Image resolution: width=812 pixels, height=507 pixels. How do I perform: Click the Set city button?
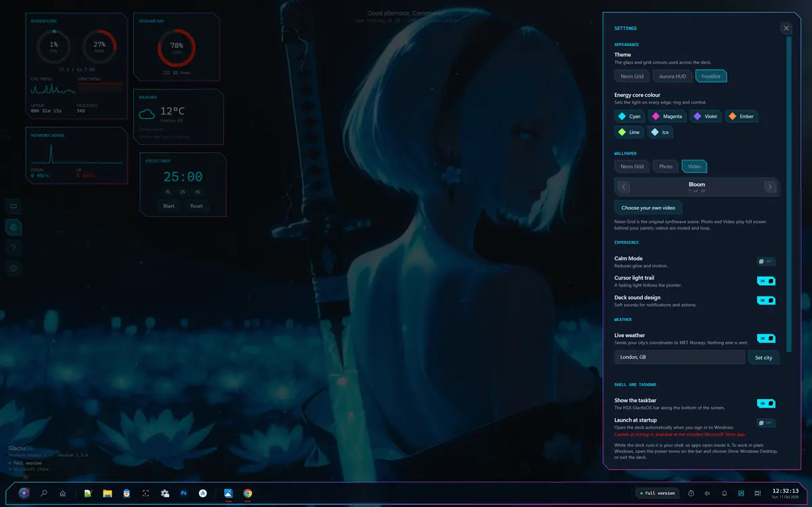coord(763,357)
